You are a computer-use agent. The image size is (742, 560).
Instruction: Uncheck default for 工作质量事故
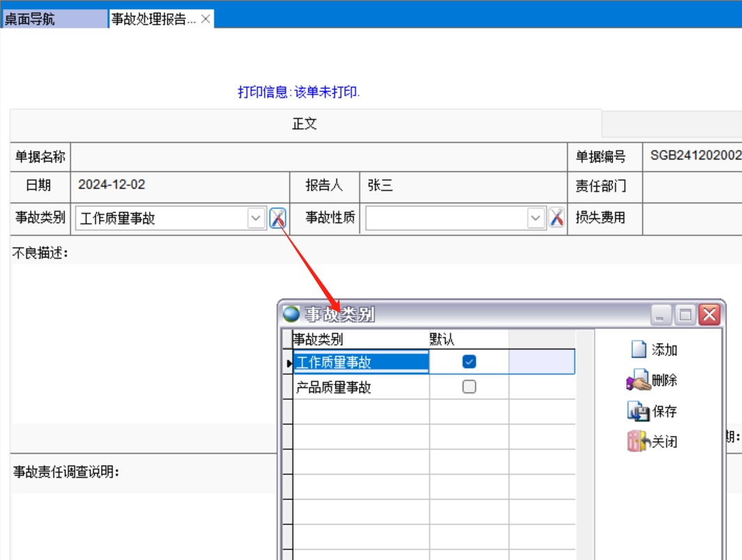click(x=469, y=362)
